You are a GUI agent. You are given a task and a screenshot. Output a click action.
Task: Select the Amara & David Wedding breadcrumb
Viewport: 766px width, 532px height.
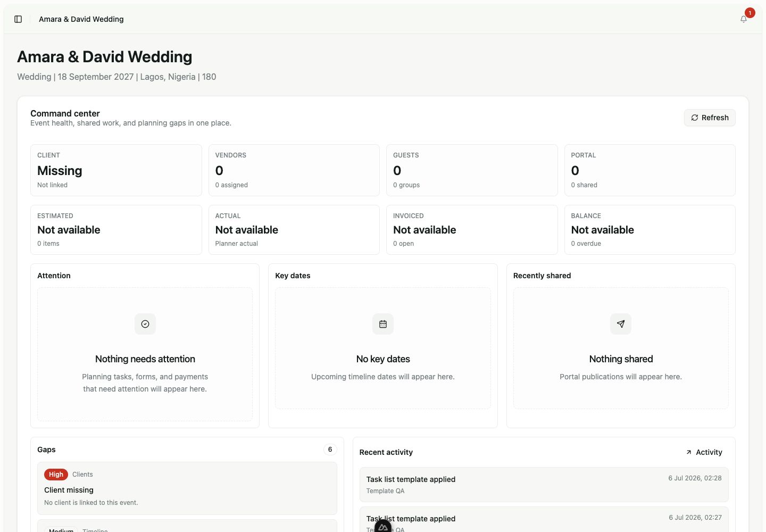coord(81,19)
